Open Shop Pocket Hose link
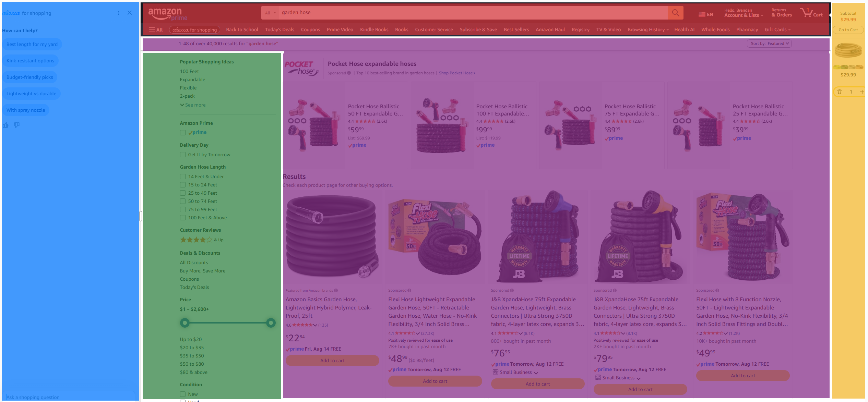The width and height of the screenshot is (868, 402). tap(457, 73)
